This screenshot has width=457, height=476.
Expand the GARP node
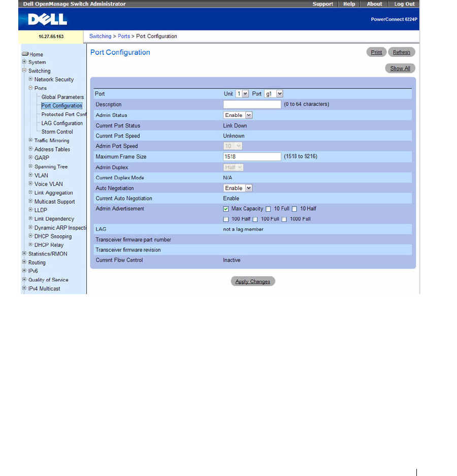tap(30, 157)
